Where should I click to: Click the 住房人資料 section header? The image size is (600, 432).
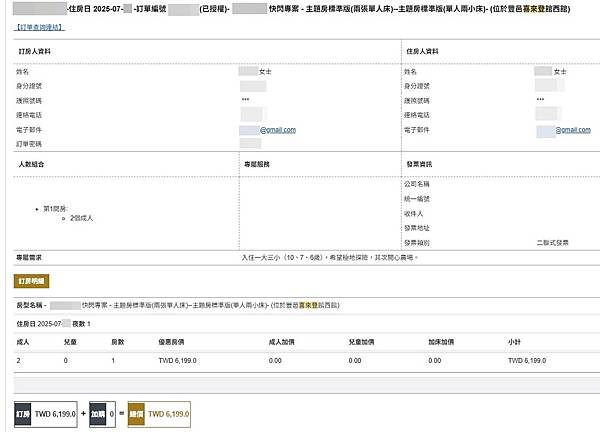(x=422, y=51)
